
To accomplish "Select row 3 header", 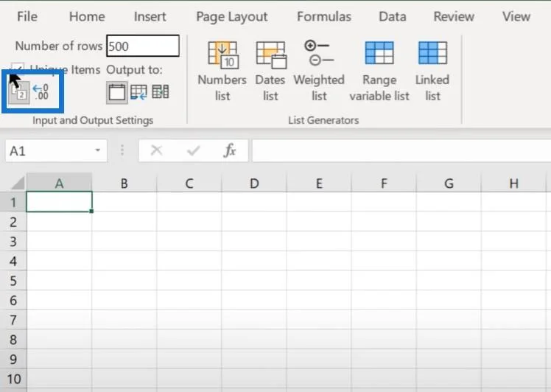I will coord(13,242).
